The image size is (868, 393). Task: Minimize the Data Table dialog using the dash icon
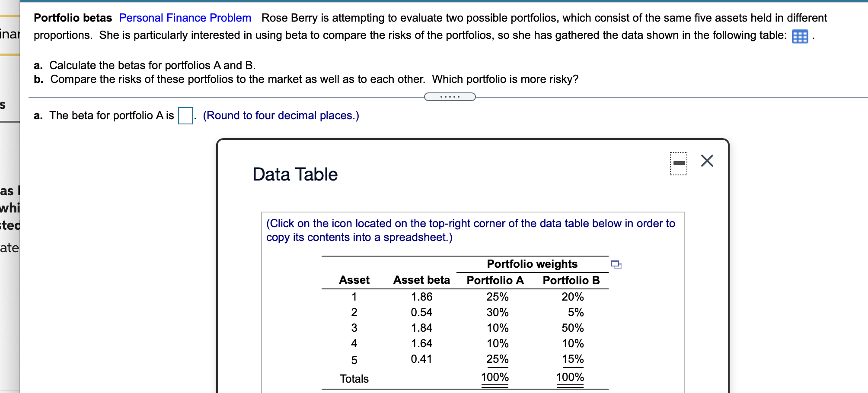678,162
